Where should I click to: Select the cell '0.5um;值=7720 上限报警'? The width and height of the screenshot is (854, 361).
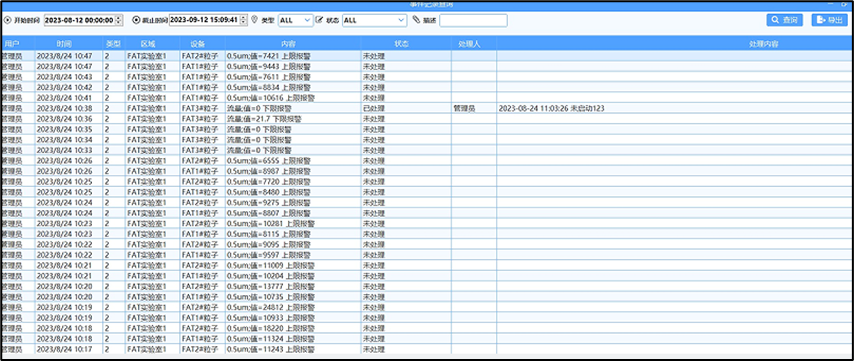click(293, 182)
